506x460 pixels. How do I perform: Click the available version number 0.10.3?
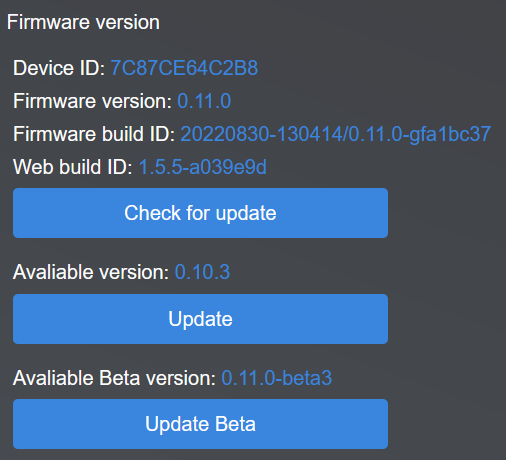pyautogui.click(x=202, y=272)
